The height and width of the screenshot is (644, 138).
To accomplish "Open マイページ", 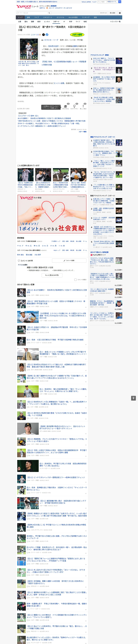I will [103, 13].
